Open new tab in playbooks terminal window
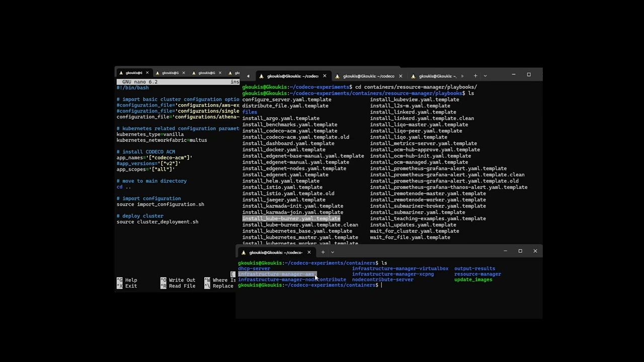 475,76
